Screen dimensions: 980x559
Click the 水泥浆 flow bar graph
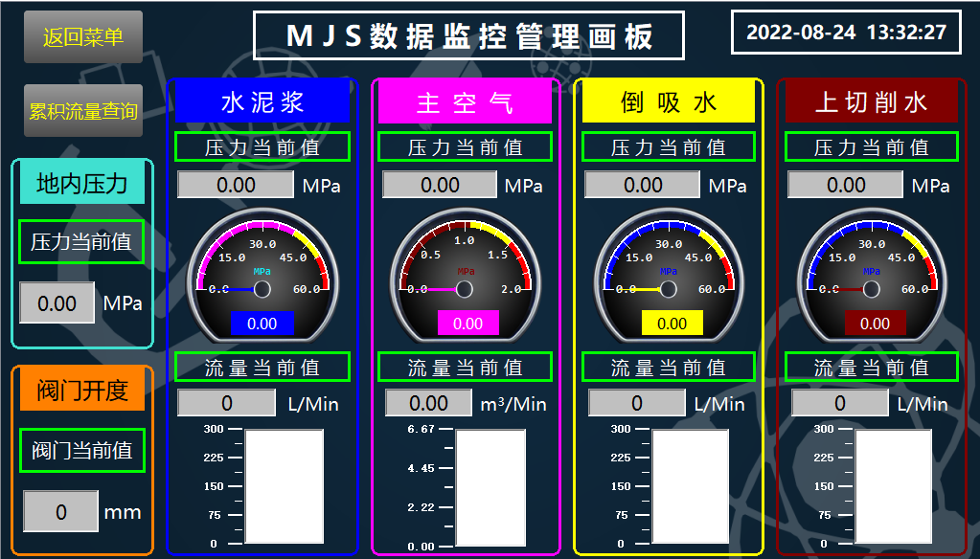pos(285,486)
